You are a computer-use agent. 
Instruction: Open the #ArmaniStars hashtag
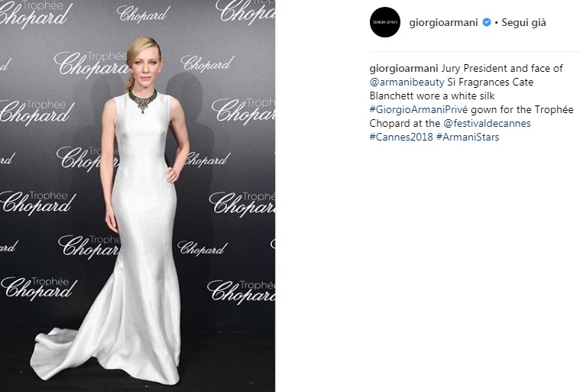click(468, 137)
